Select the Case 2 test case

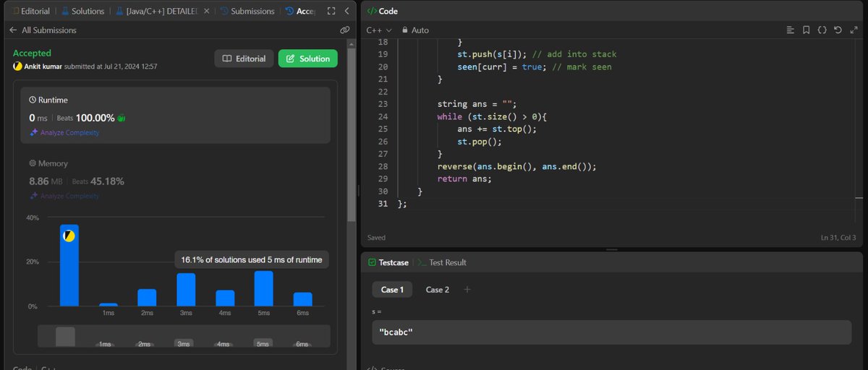437,290
